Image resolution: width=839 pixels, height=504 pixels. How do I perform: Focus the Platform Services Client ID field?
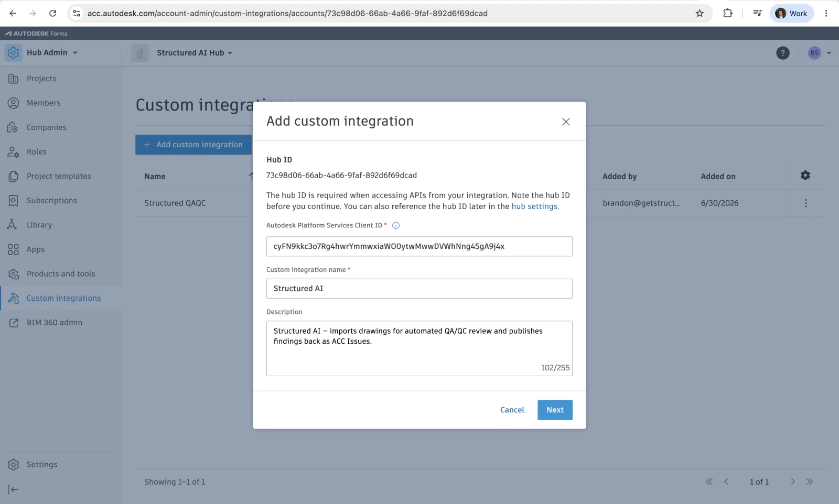(x=419, y=246)
